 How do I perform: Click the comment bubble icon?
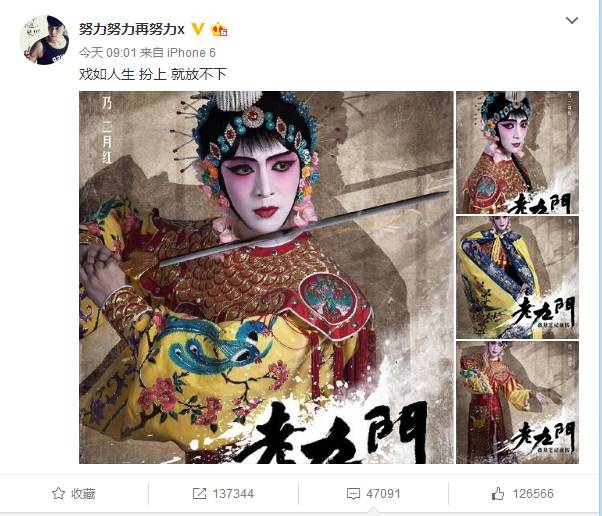pyautogui.click(x=353, y=494)
